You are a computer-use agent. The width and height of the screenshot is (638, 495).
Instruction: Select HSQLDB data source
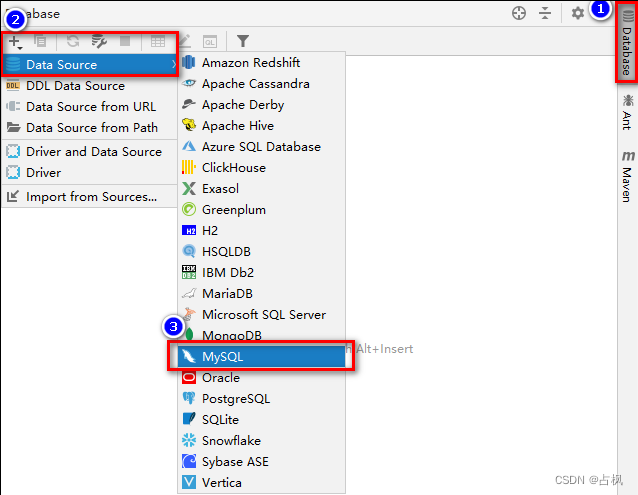(262, 252)
